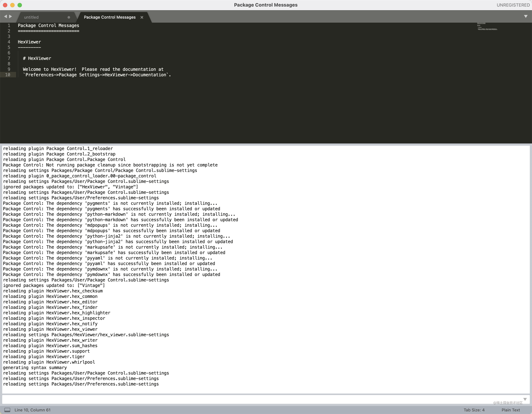Go to next tab with the right arrow
Screen dimensions: 532x414
(10, 17)
